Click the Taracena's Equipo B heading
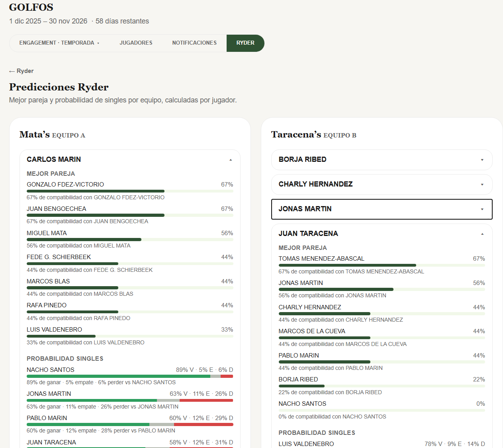The width and height of the screenshot is (503, 448). coord(314,135)
